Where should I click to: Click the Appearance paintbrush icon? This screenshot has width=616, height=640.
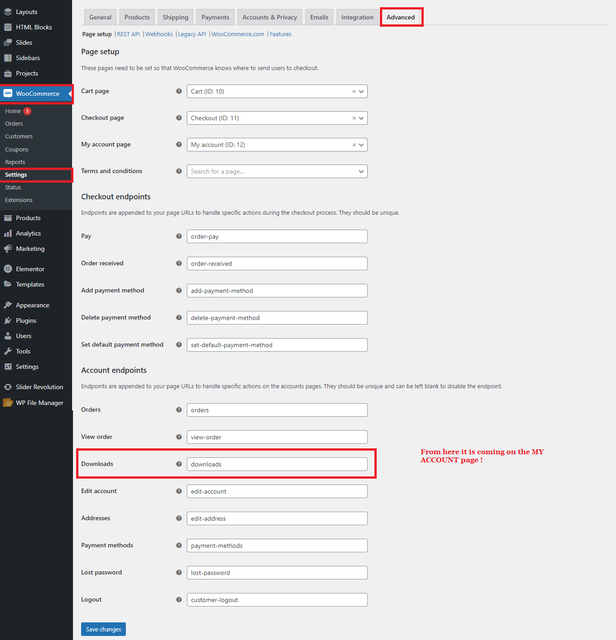[8, 305]
